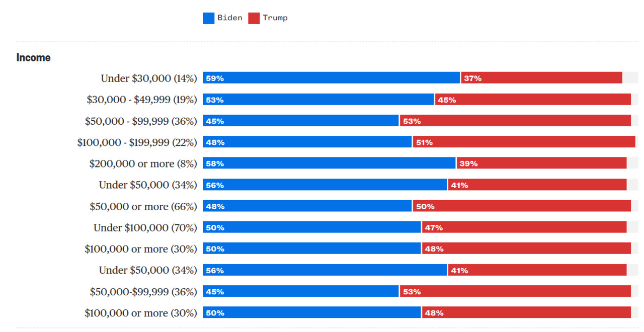Click the red Trump legend swatch
Image resolution: width=644 pixels, height=332 pixels.
[254, 18]
